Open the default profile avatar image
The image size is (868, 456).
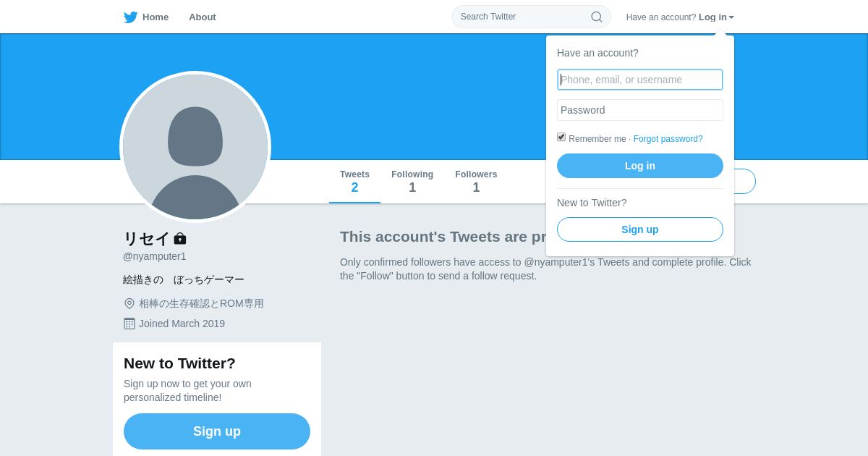(195, 147)
